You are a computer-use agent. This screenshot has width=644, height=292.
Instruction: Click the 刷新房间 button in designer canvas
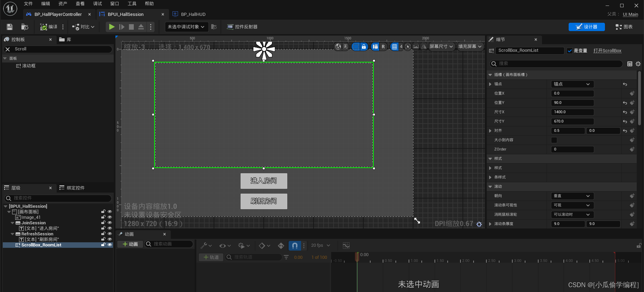point(264,201)
